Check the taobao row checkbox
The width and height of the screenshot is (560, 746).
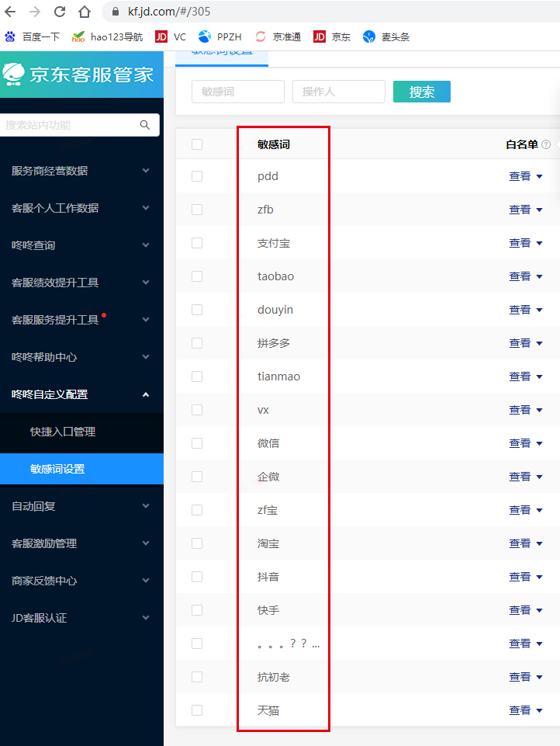[197, 276]
